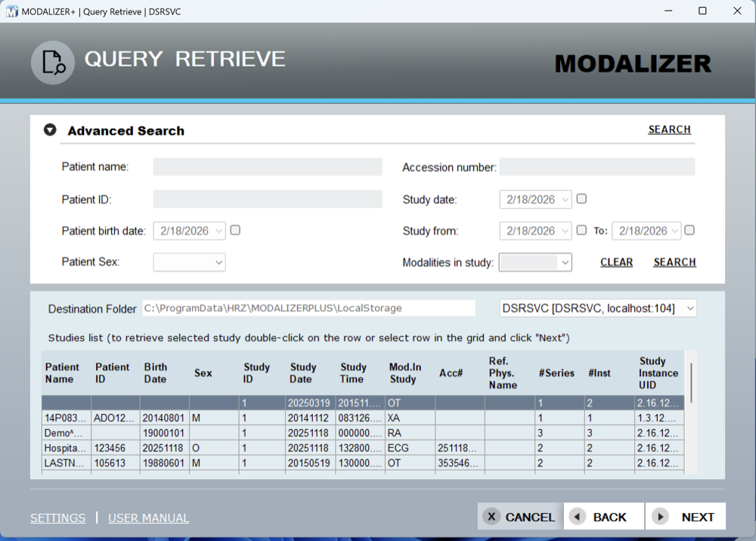
Task: Click the 19000101 birth date cell
Action: tap(164, 433)
